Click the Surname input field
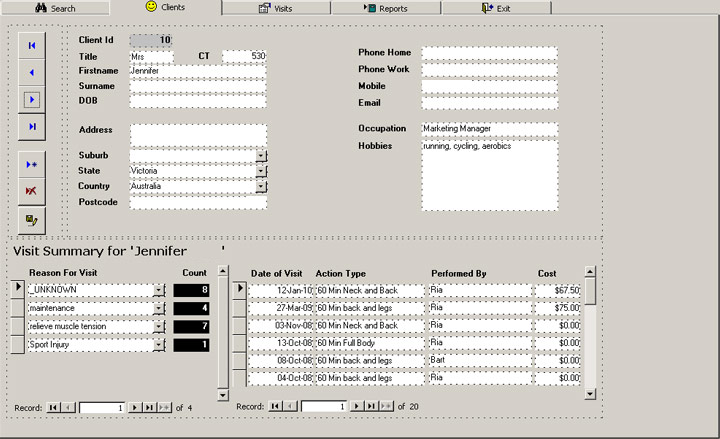 [198, 87]
